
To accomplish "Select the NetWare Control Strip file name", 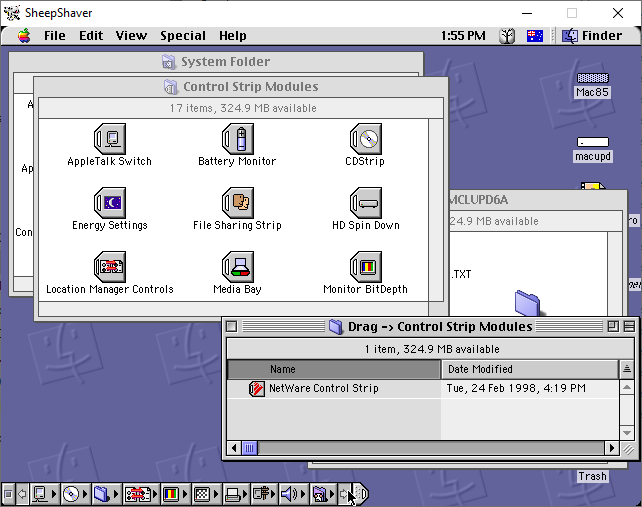I will click(x=323, y=388).
